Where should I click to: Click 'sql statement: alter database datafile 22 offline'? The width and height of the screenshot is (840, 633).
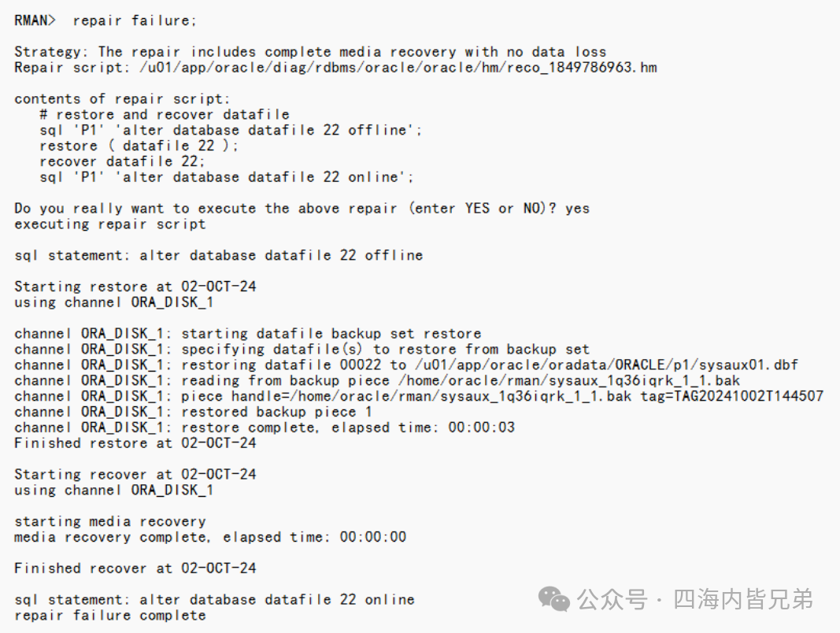coord(219,255)
